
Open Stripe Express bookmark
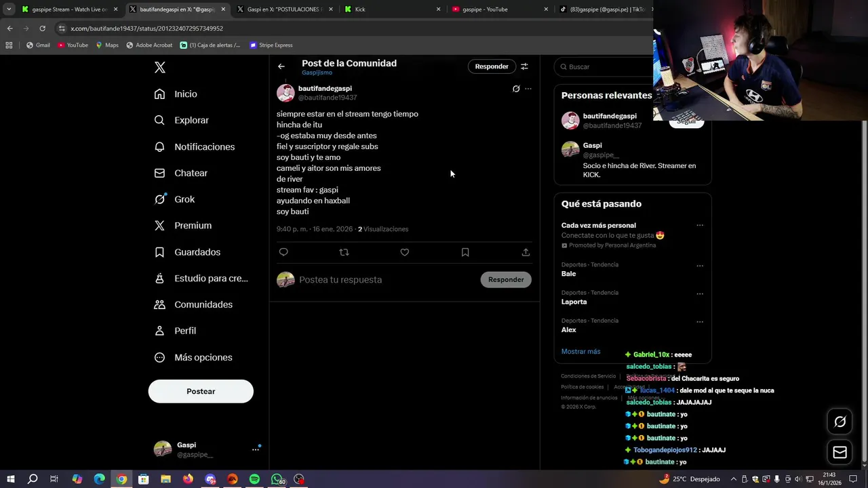271,45
